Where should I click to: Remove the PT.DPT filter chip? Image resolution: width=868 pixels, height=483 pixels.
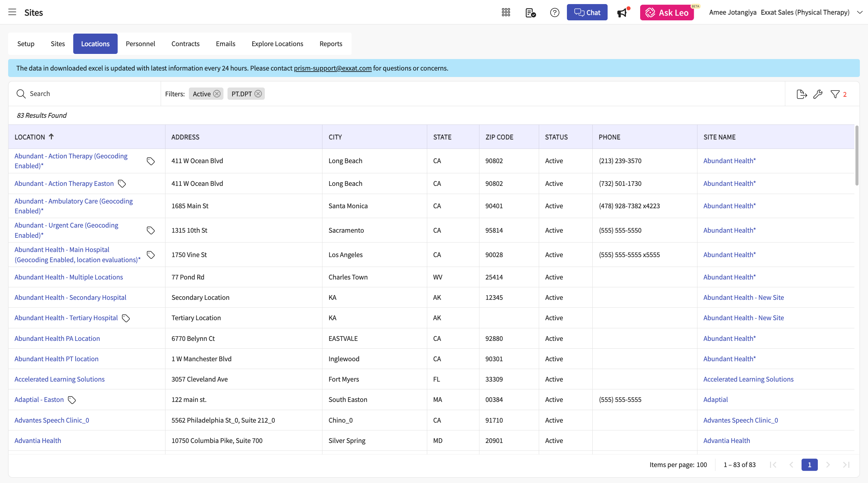[x=258, y=94]
